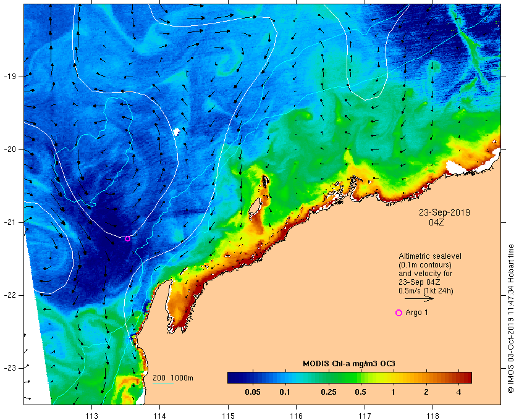
Task: Click latitude label '-21'
Action: tap(10, 222)
